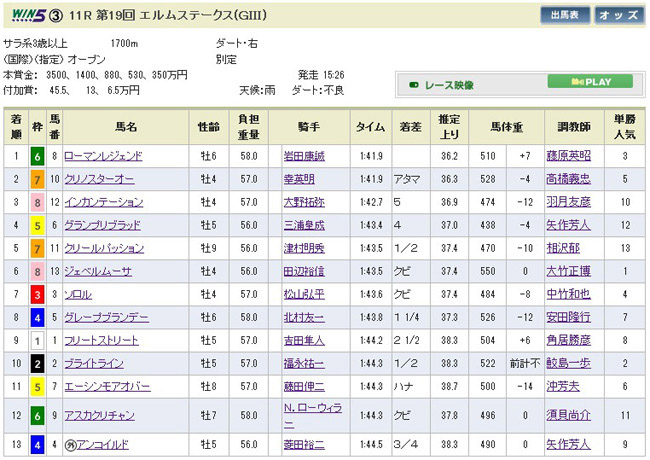Open horse ローマンレジェンド details
The width and height of the screenshot is (650, 460).
(x=103, y=156)
